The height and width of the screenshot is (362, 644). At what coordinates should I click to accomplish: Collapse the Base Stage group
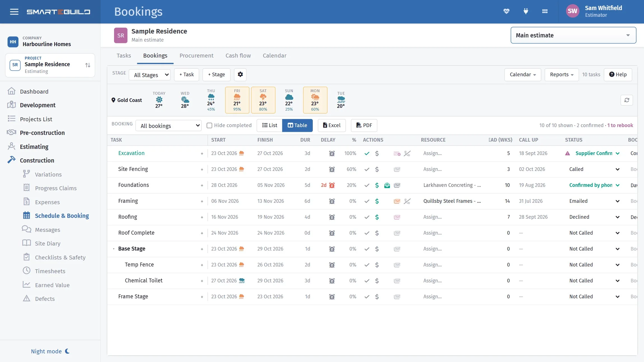[x=113, y=249]
